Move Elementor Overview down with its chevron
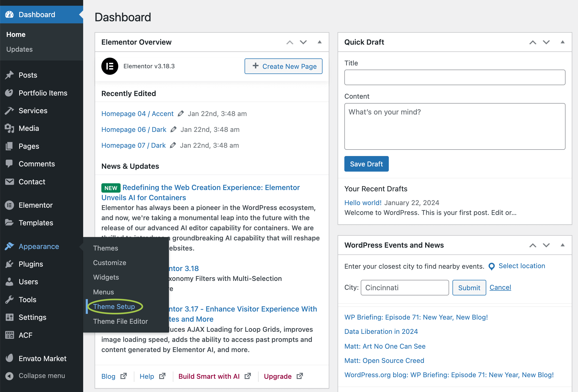 click(x=303, y=42)
